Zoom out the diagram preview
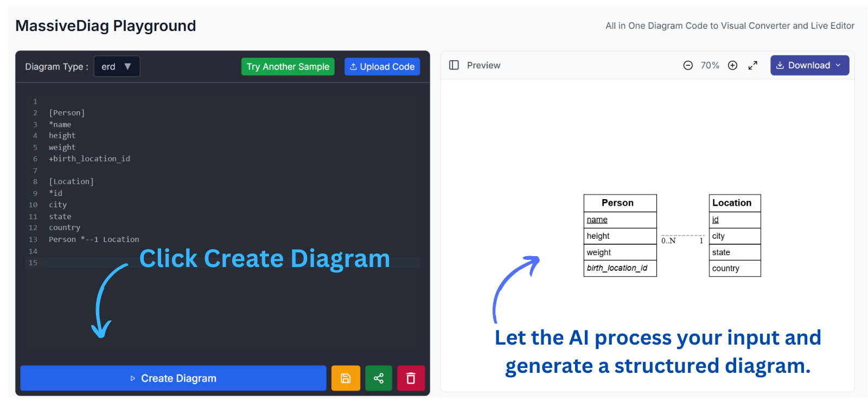This screenshot has width=868, height=407. [x=688, y=65]
